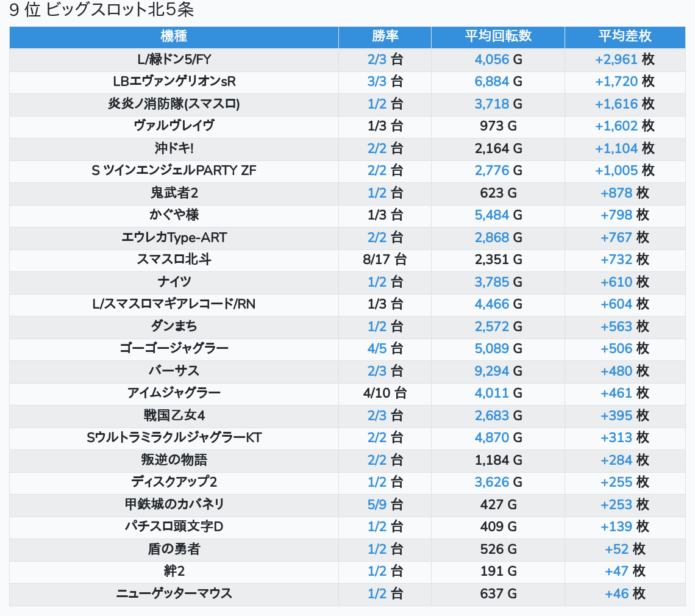Click the 4,056 G average spins value
Image resolution: width=695 pixels, height=616 pixels.
497,59
